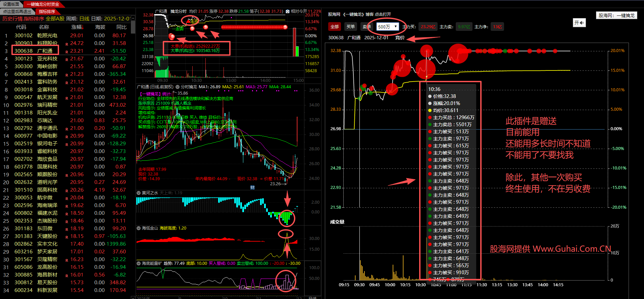This screenshot has height=299, width=644.
Task: Click the 股海网：一键擒龙 button
Action: 616,15
